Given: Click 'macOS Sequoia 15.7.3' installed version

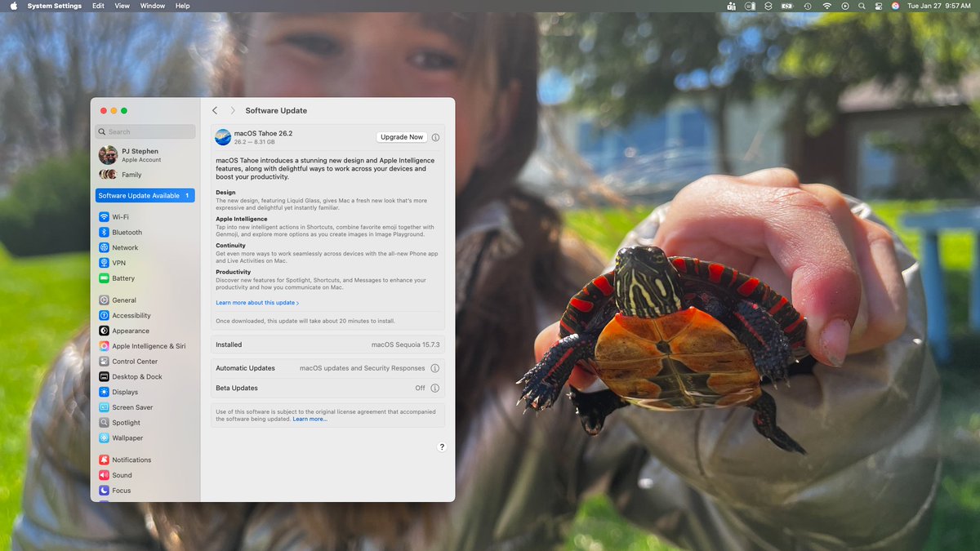Looking at the screenshot, I should click(x=405, y=345).
